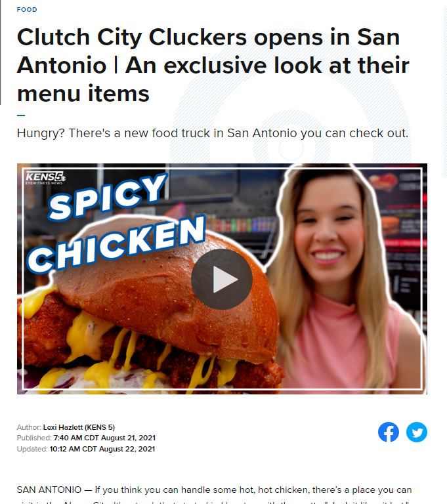The width and height of the screenshot is (447, 504).
Task: Click the blue dash under the headline
Action: (21, 115)
